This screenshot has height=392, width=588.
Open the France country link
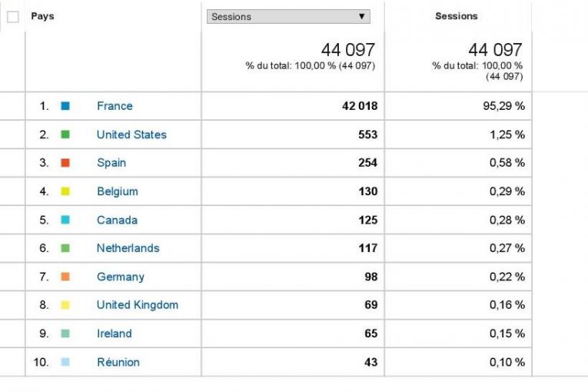point(115,106)
